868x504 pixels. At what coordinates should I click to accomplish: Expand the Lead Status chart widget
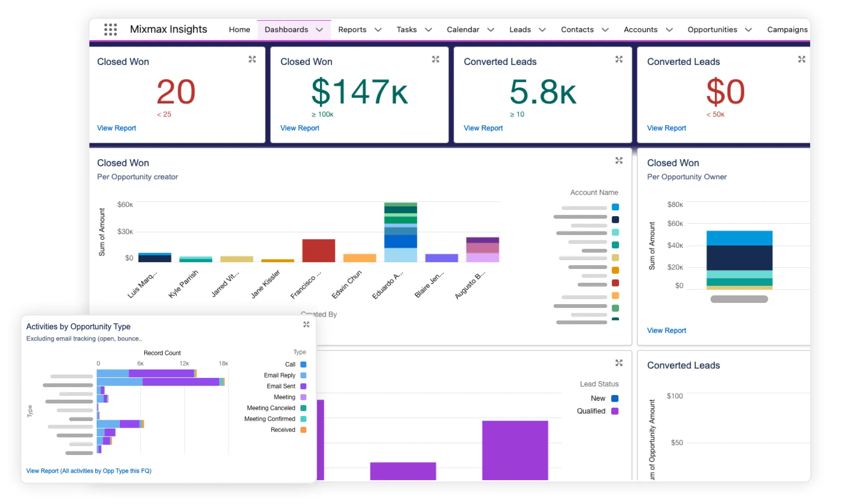pos(619,363)
